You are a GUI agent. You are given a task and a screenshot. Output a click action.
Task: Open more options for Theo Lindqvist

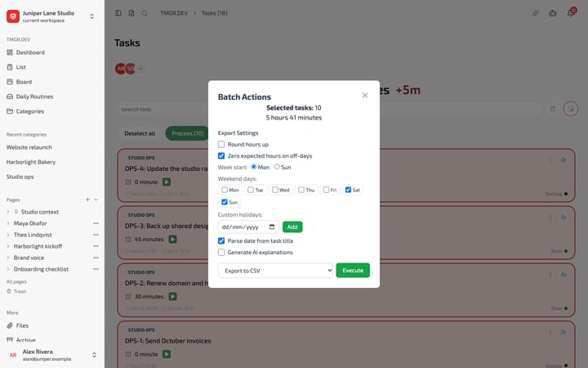pyautogui.click(x=96, y=235)
